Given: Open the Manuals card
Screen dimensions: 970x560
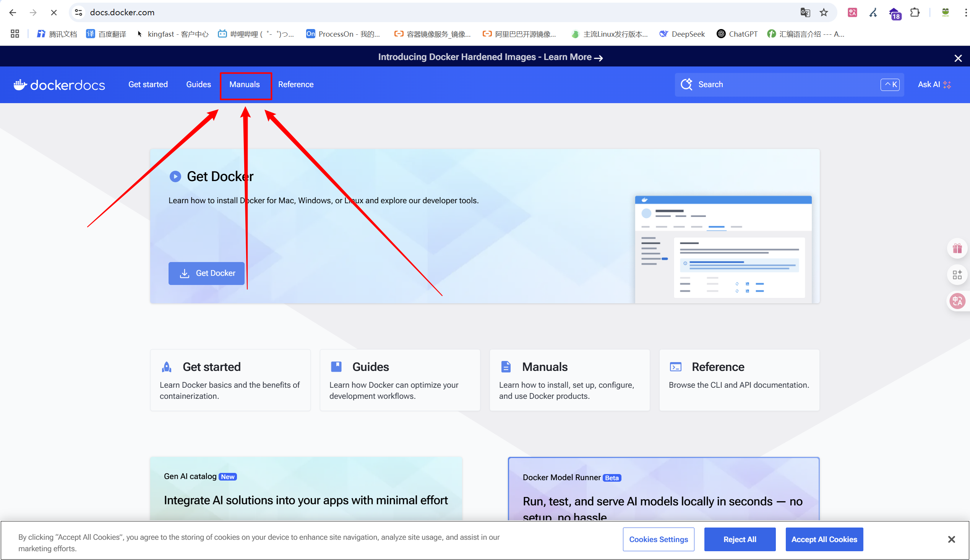Looking at the screenshot, I should [x=569, y=380].
